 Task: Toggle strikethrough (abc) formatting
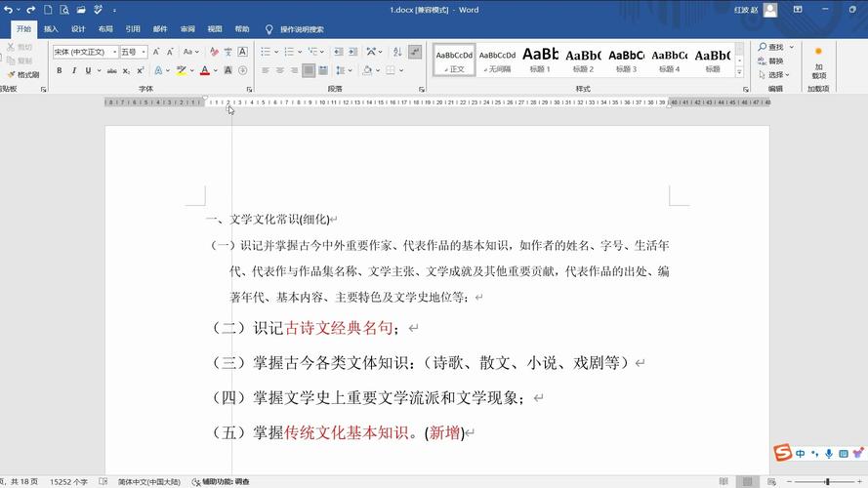click(x=112, y=71)
